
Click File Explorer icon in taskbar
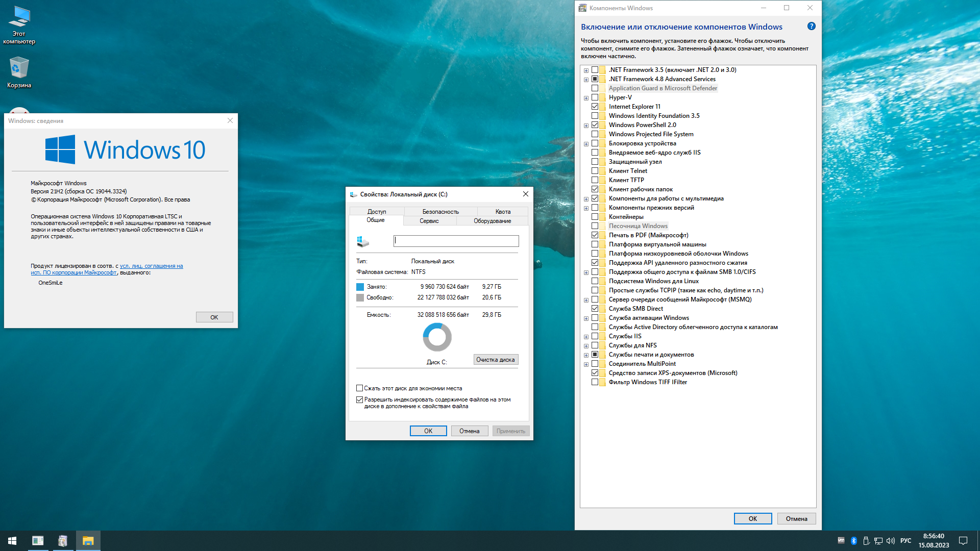pyautogui.click(x=88, y=541)
